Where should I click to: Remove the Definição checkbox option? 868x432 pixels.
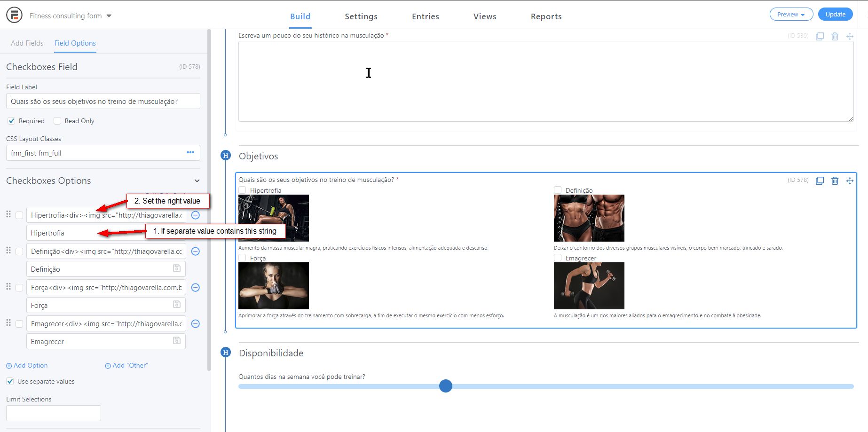click(196, 251)
